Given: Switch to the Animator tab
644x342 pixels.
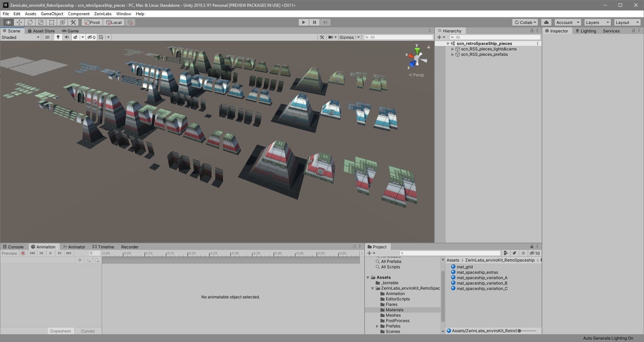Looking at the screenshot, I should coord(74,247).
